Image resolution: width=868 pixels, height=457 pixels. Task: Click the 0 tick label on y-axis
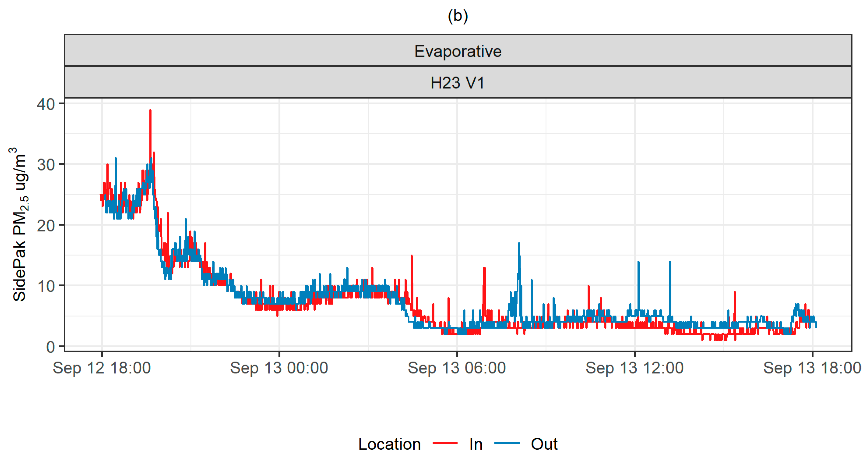(51, 347)
